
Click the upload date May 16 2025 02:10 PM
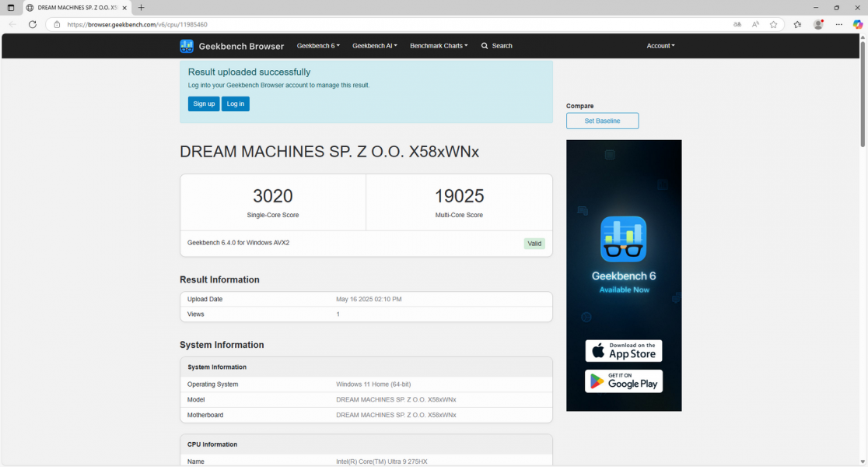click(x=369, y=299)
